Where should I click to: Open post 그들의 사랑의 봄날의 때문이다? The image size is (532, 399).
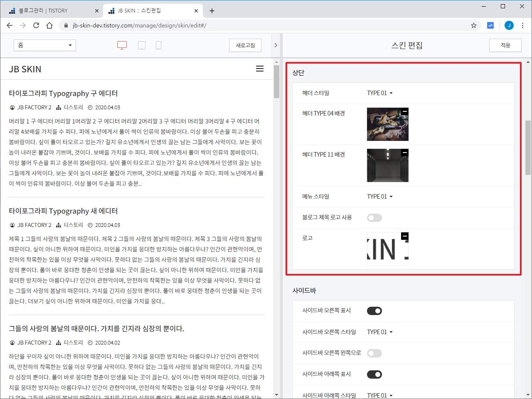pyautogui.click(x=96, y=329)
